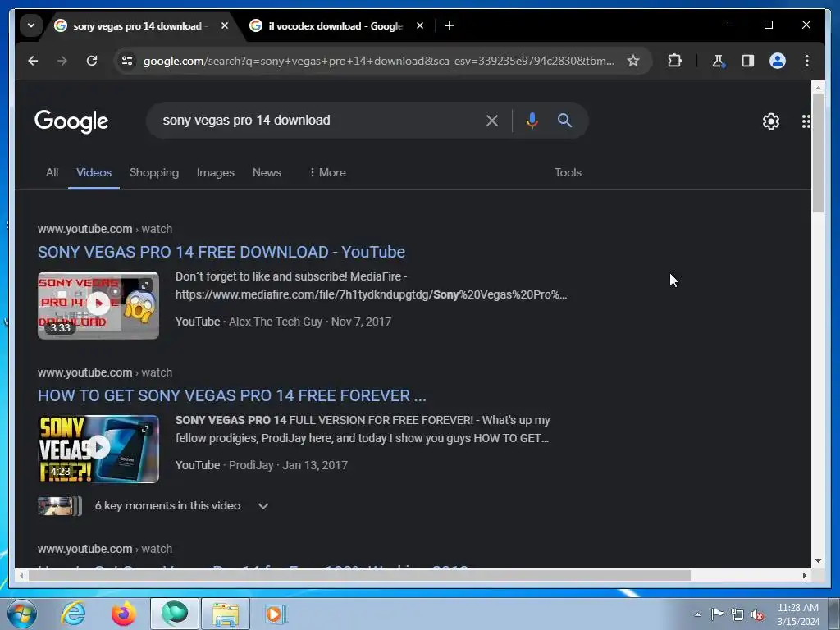This screenshot has height=630, width=840.
Task: Switch to News results
Action: click(267, 172)
